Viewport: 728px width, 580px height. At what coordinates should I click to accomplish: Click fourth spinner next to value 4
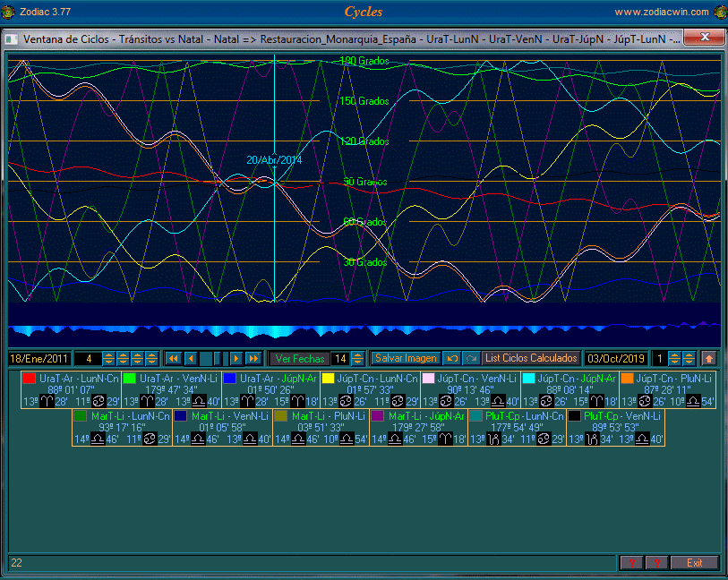tap(151, 359)
